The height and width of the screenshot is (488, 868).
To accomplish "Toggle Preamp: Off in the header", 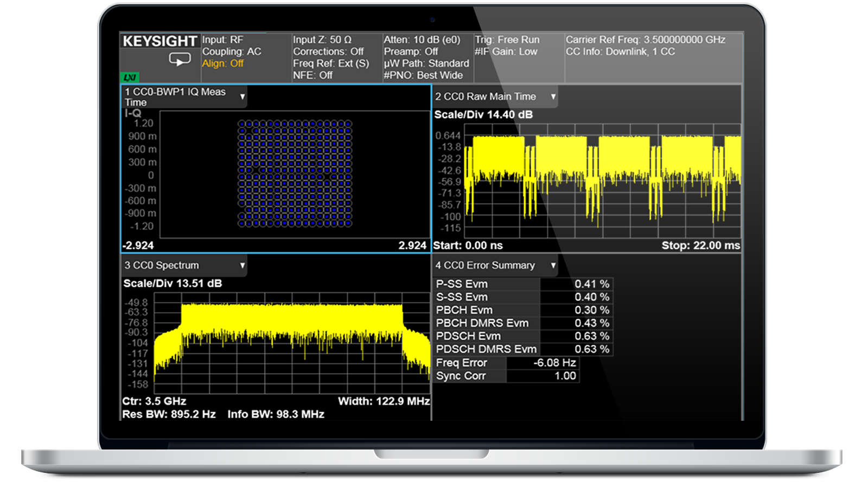I will click(x=411, y=52).
